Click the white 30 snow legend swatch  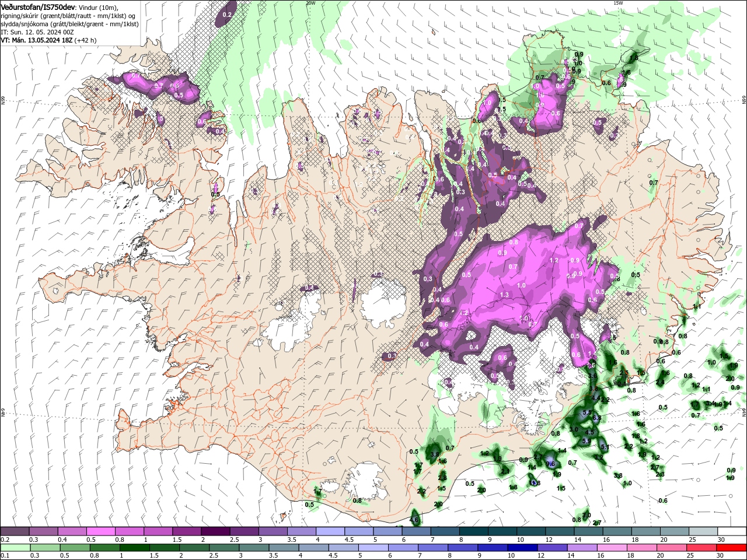tap(731, 531)
